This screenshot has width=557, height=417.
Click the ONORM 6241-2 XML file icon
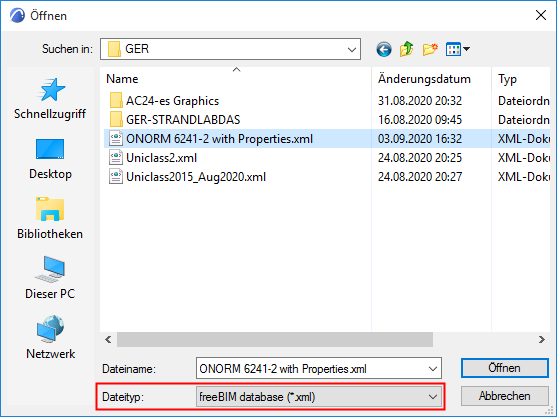pyautogui.click(x=116, y=139)
